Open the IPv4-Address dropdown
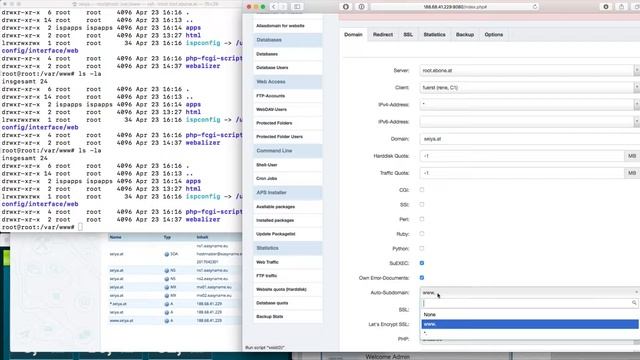 [x=529, y=104]
